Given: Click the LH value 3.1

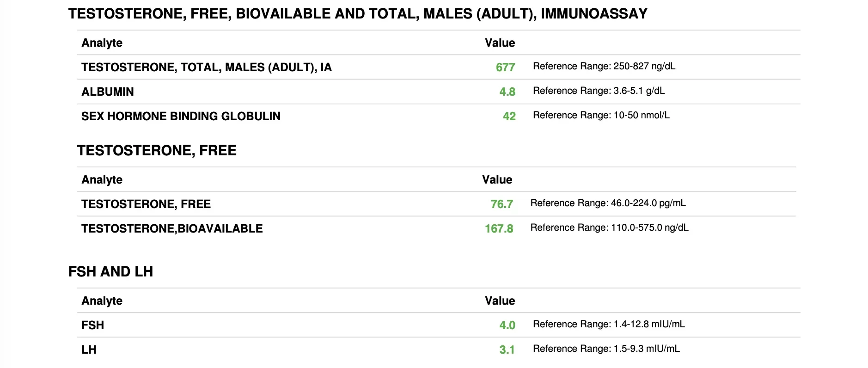Looking at the screenshot, I should [507, 350].
